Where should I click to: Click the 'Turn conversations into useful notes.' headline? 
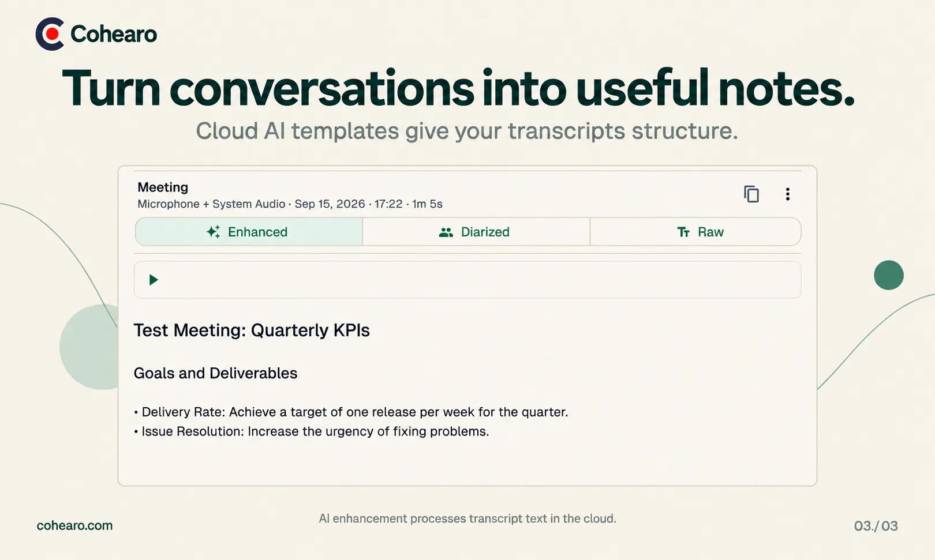coord(458,88)
